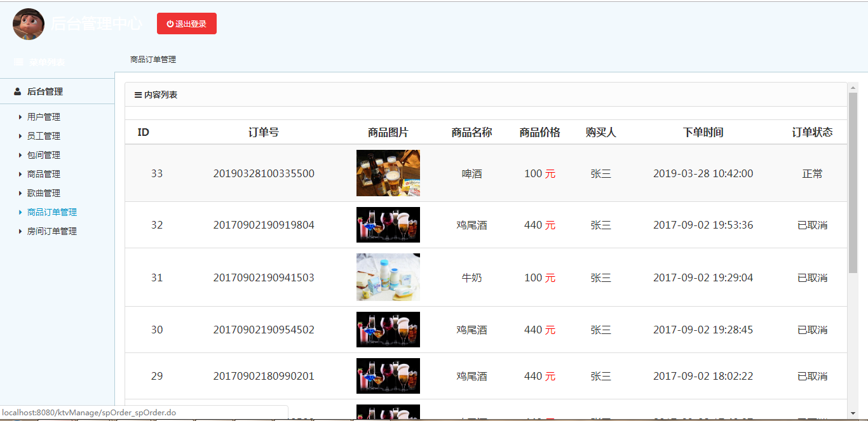This screenshot has height=421, width=868.
Task: Click the 商品名称 column header
Action: [x=471, y=132]
